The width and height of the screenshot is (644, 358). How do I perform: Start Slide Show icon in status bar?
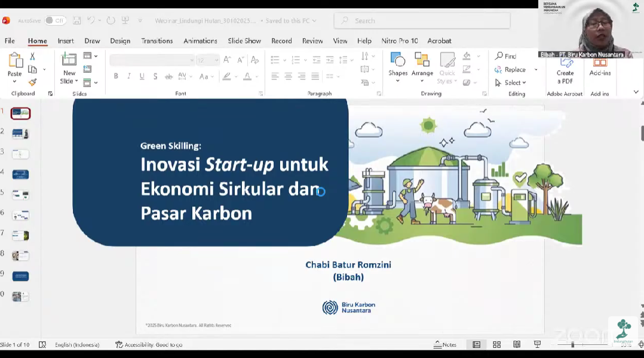[537, 344]
